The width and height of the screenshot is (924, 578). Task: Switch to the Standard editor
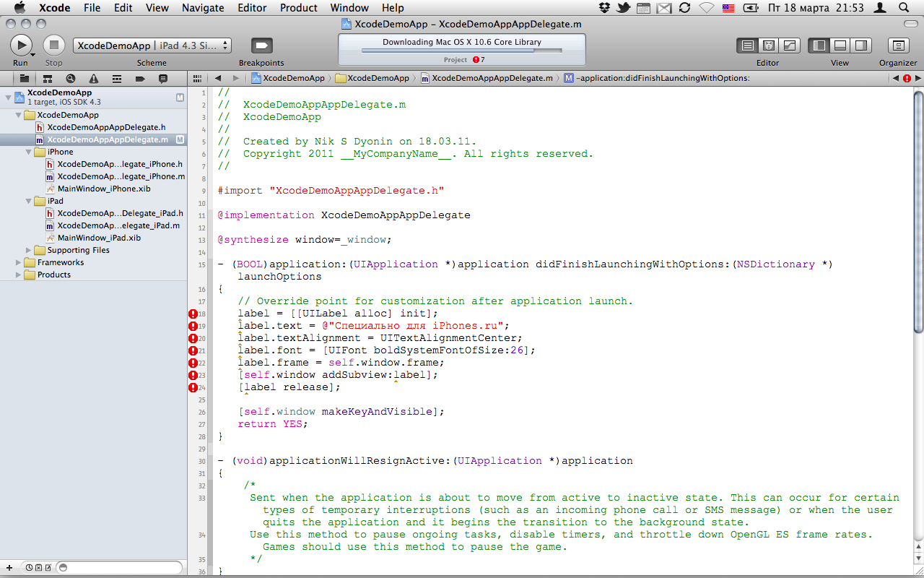(x=747, y=46)
